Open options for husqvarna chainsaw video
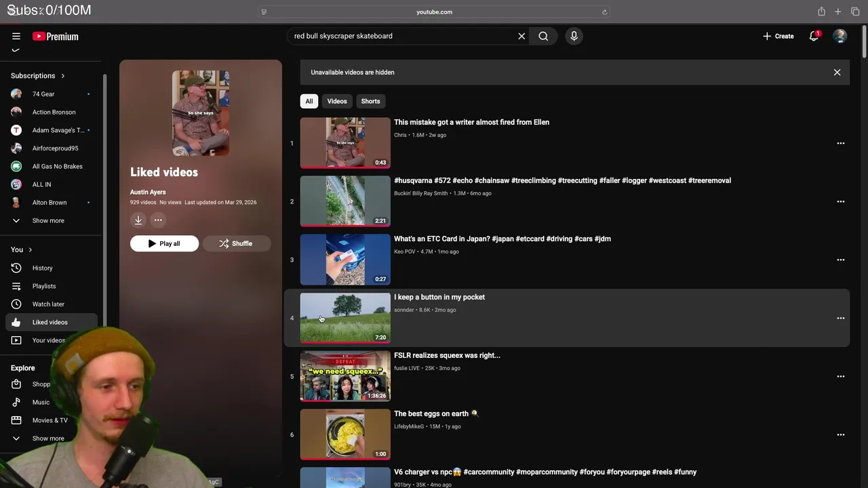868x488 pixels. point(841,201)
